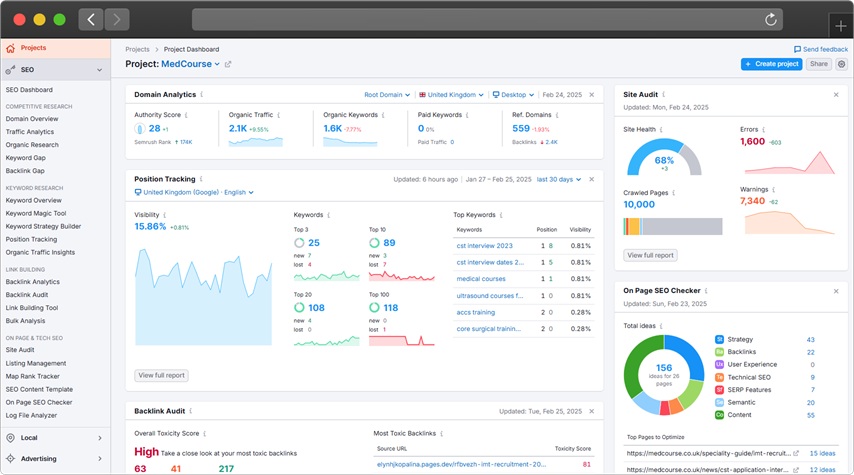854x475 pixels.
Task: Click the Warnings value 7,340
Action: [752, 201]
